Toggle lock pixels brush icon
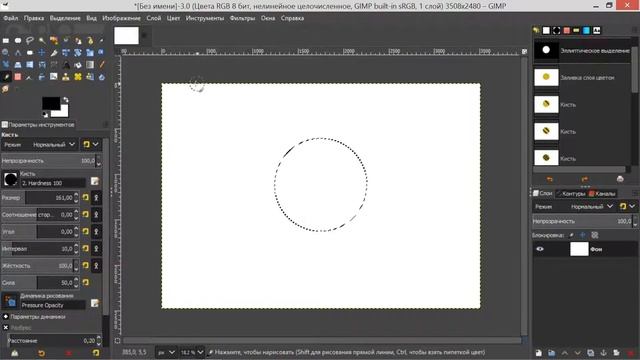Screen dimensions: 640x360 coord(571,235)
